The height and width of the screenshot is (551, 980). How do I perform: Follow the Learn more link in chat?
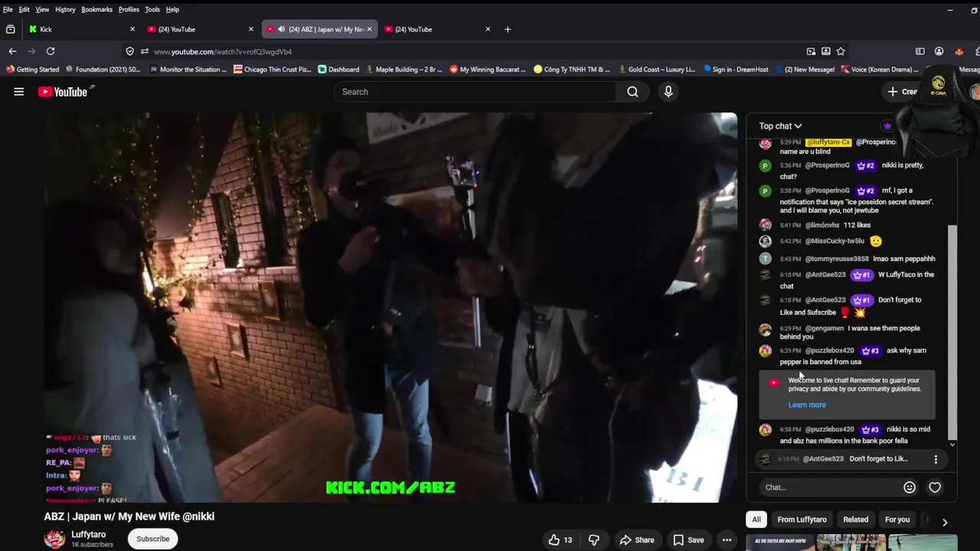pyautogui.click(x=807, y=405)
